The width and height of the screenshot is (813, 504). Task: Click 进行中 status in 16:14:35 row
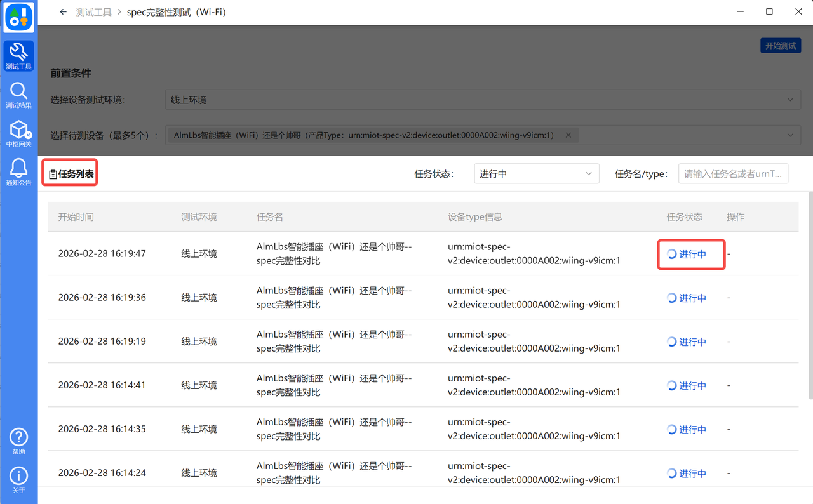tap(692, 429)
